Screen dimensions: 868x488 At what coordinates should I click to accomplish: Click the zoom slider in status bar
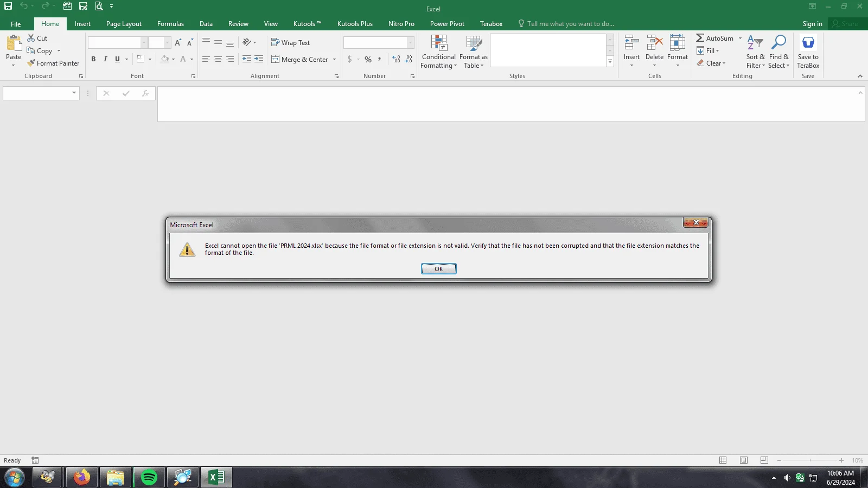pyautogui.click(x=810, y=460)
